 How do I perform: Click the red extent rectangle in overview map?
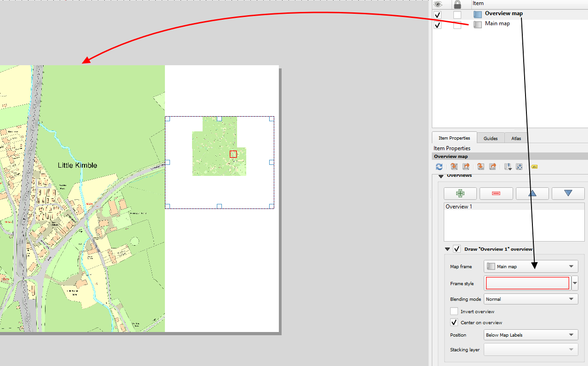tap(233, 154)
